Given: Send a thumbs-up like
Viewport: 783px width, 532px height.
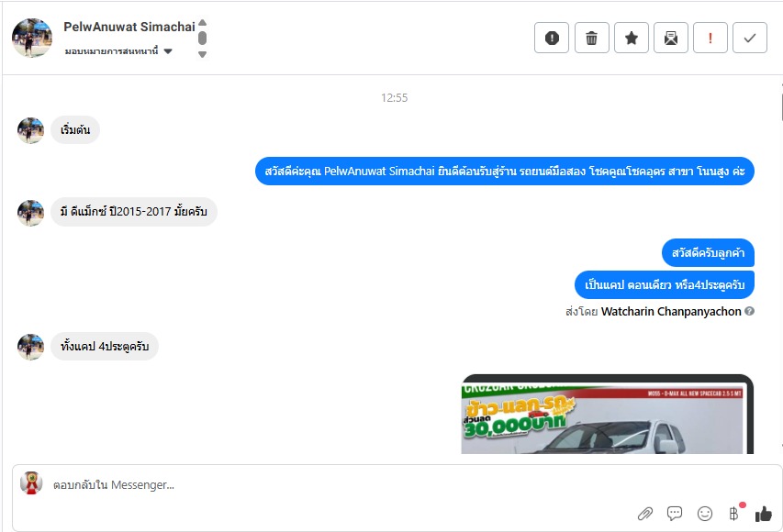Looking at the screenshot, I should 764,514.
